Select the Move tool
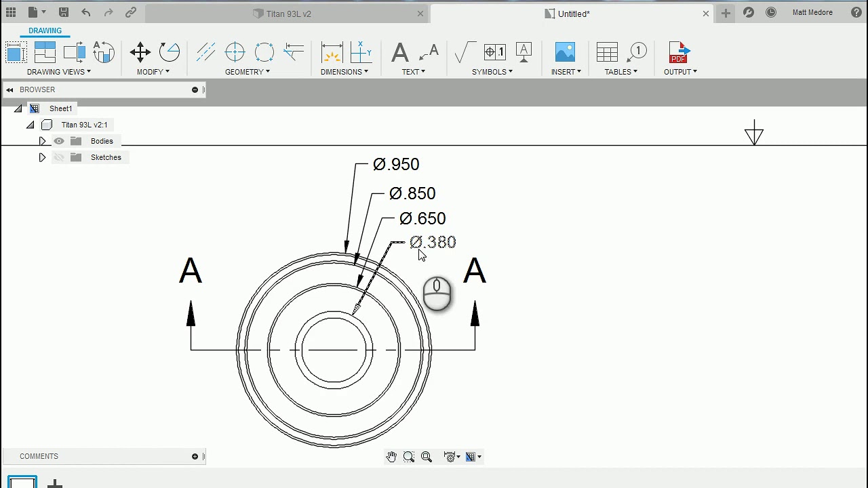Viewport: 868px width, 488px height. [140, 52]
